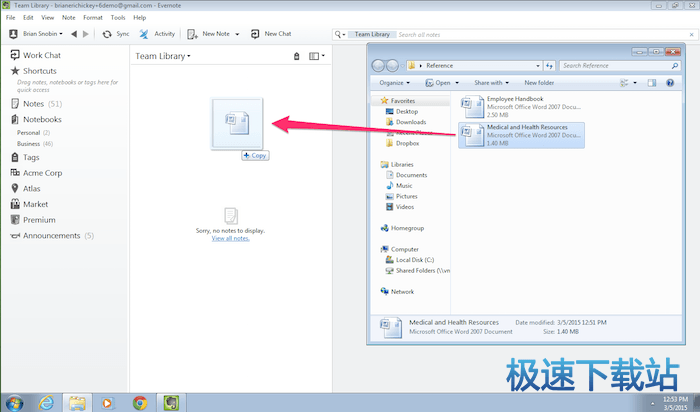Screen dimensions: 700x412
Task: Open the Team Library notebook dropdown
Action: 163,56
